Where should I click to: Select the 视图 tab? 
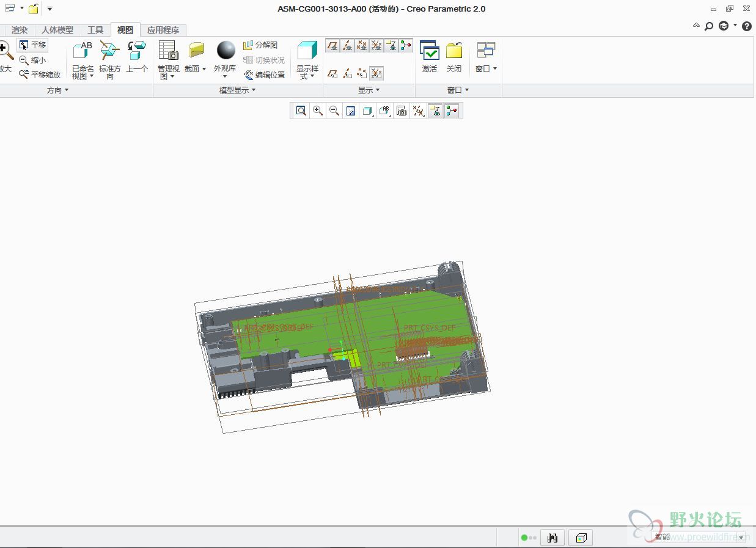(x=125, y=30)
